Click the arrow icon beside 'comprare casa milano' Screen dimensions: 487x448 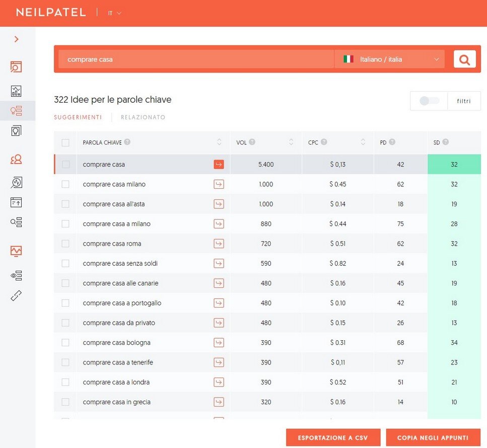(219, 184)
